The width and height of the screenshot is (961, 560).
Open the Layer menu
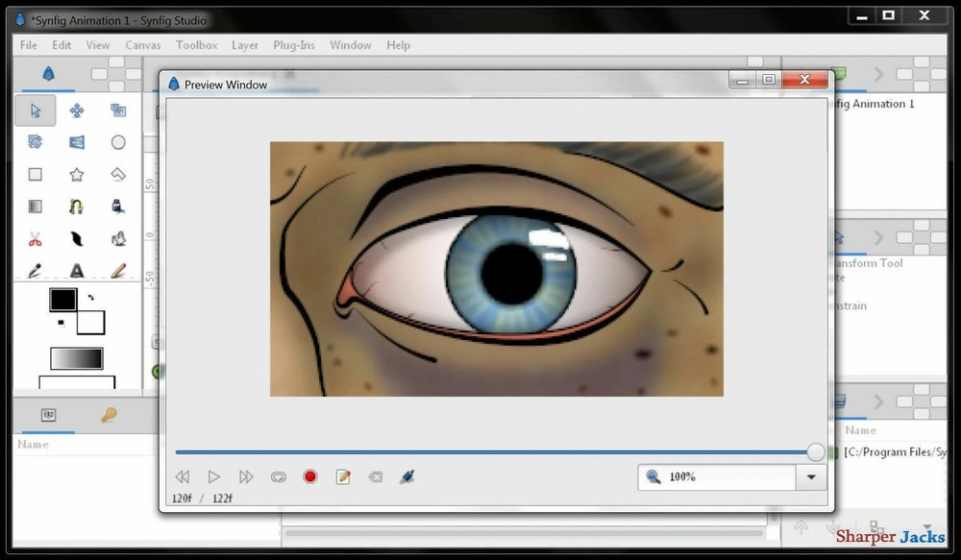[x=244, y=45]
